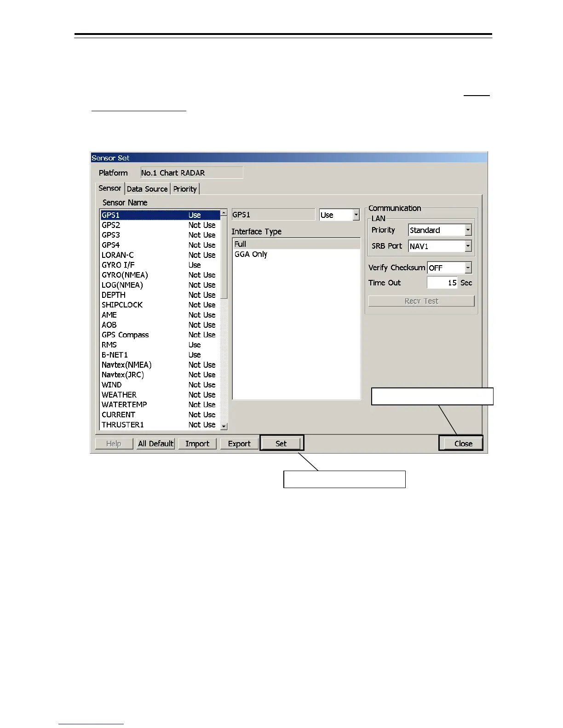Image resolution: width=563 pixels, height=728 pixels.
Task: Click the sensor list scroll down arrow
Action: pos(224,426)
